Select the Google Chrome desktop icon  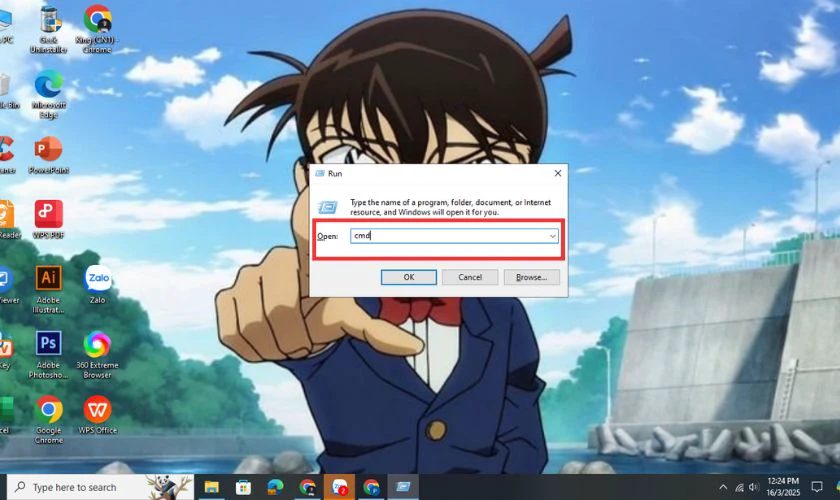click(x=49, y=420)
